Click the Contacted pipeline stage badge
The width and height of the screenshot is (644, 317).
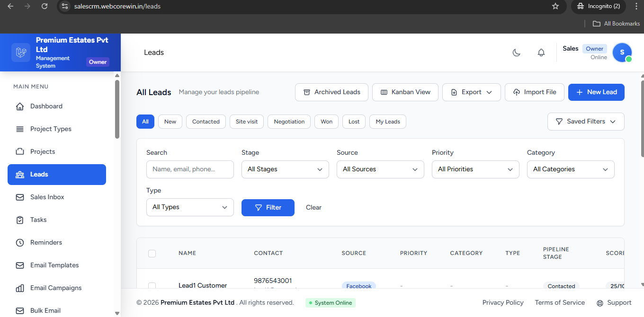[561, 285]
